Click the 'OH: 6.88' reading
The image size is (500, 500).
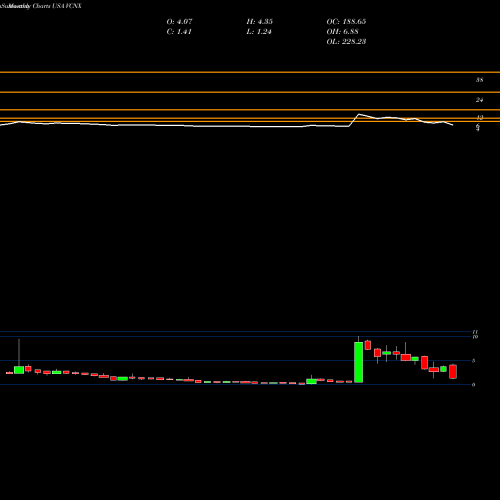[x=342, y=31]
